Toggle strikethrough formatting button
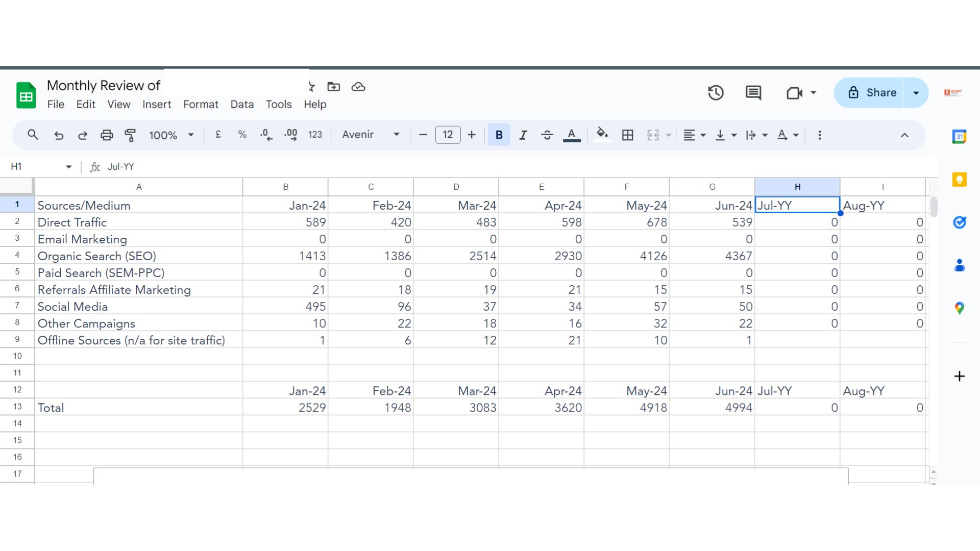 point(547,135)
